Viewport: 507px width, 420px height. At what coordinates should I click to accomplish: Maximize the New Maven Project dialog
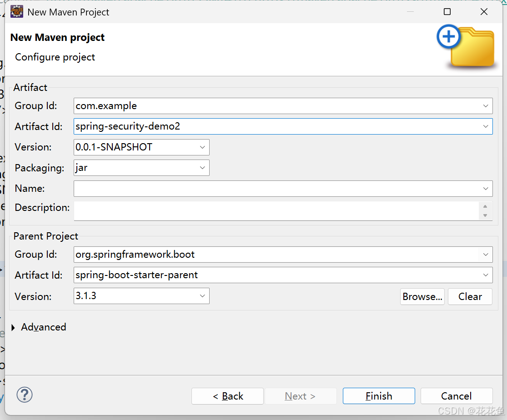click(x=447, y=12)
